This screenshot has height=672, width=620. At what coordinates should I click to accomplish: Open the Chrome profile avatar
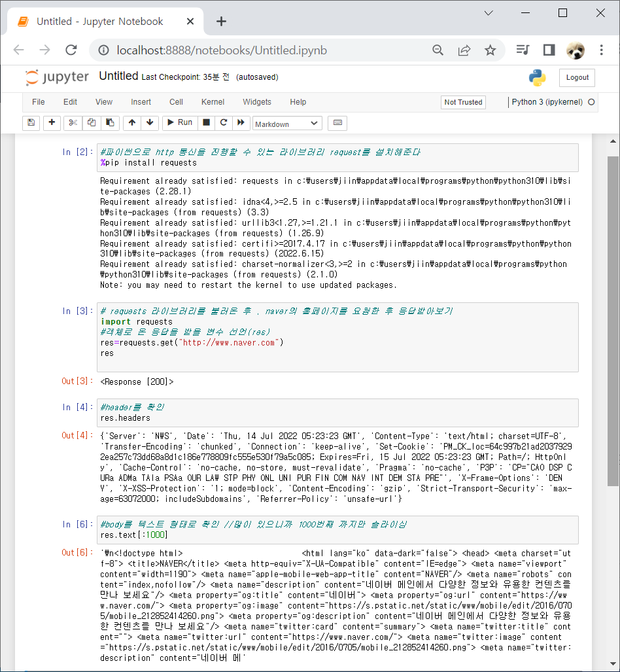pos(576,50)
